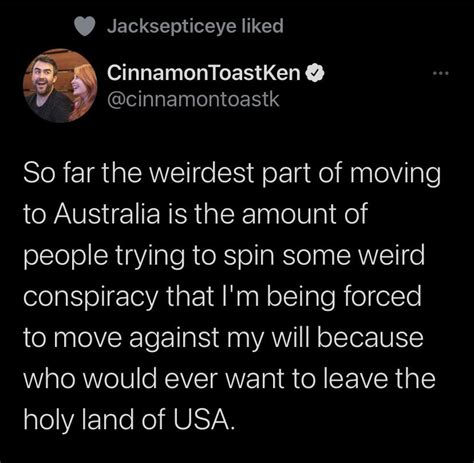Open the three-dot more options menu

pos(441,73)
